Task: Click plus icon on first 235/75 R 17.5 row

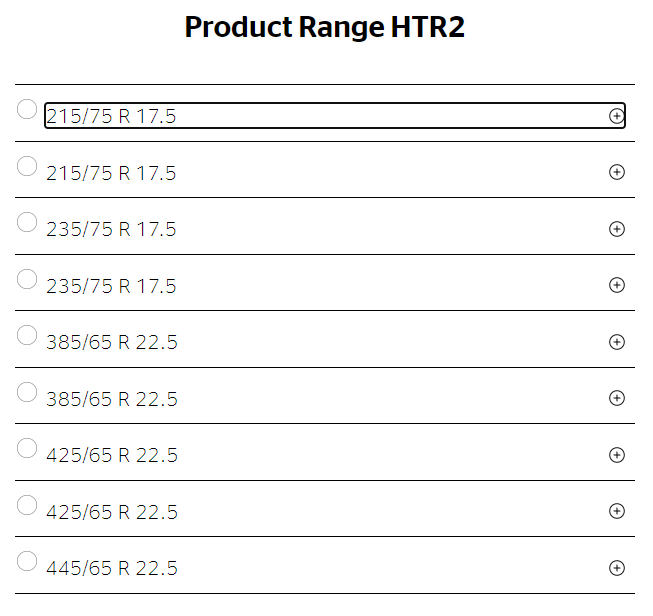Action: click(617, 229)
